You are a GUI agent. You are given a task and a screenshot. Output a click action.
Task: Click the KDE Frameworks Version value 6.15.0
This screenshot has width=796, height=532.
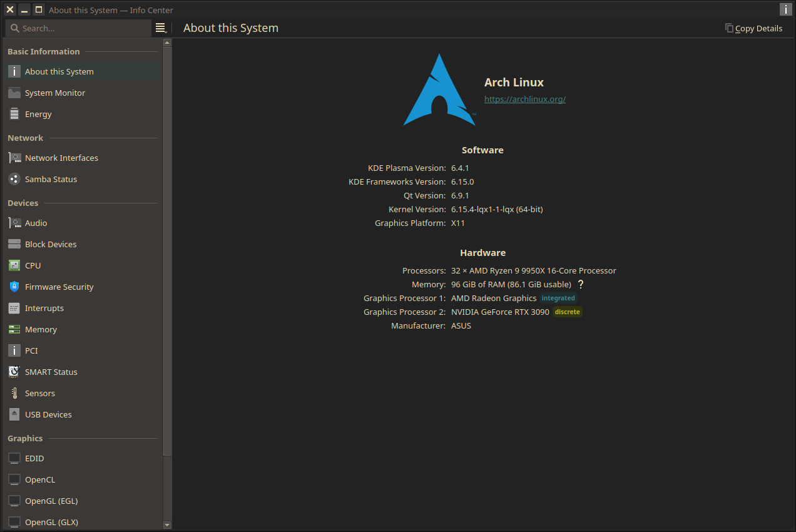click(462, 182)
